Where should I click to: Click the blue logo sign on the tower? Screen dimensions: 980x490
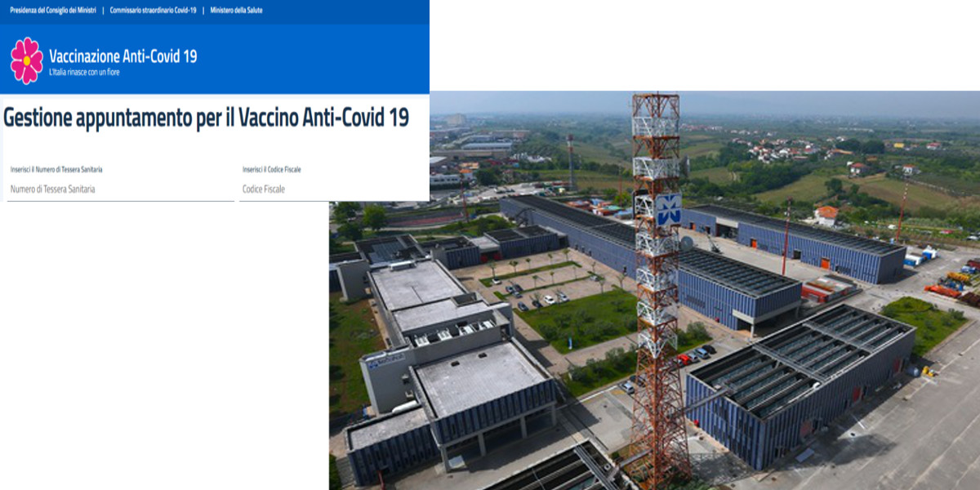pyautogui.click(x=668, y=210)
